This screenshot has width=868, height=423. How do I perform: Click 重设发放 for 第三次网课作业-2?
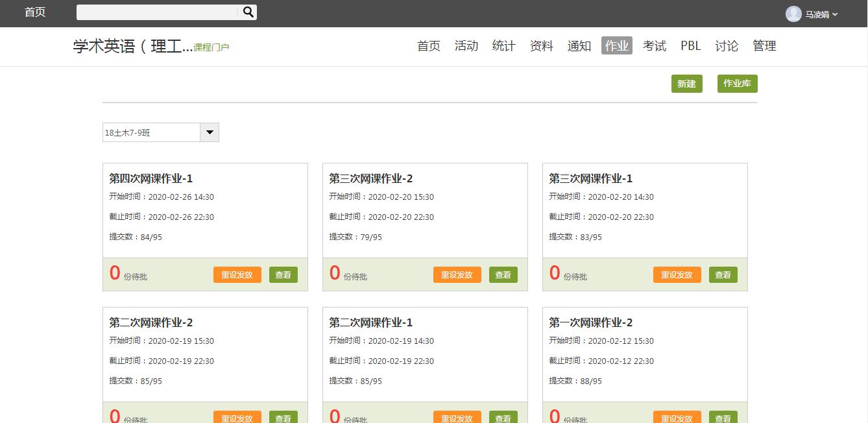tap(457, 275)
